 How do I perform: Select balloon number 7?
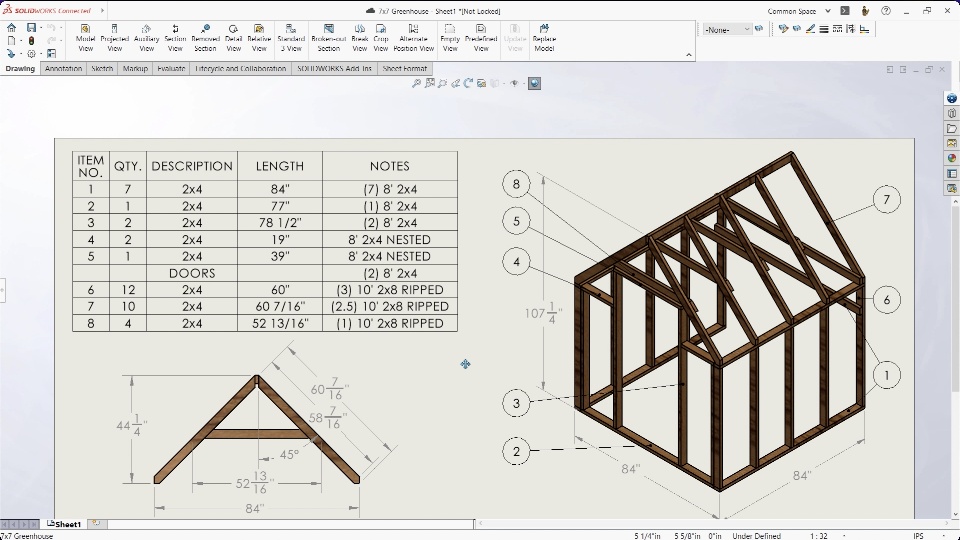coord(887,200)
